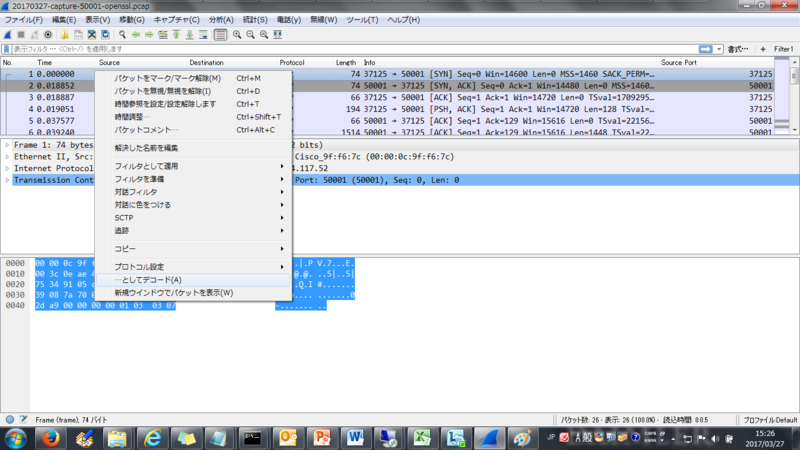Jump to first packet icon
800x450 pixels.
click(x=176, y=35)
